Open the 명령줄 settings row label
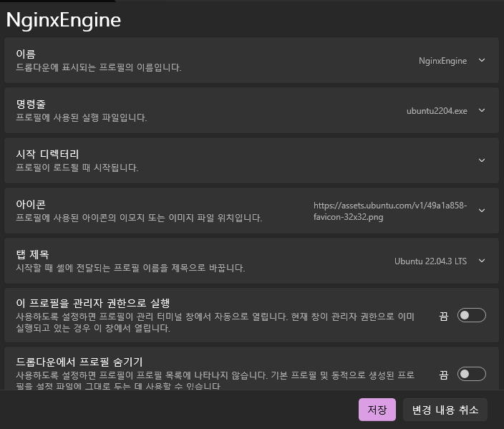Viewport: 504px width, 429px height. pyautogui.click(x=31, y=104)
